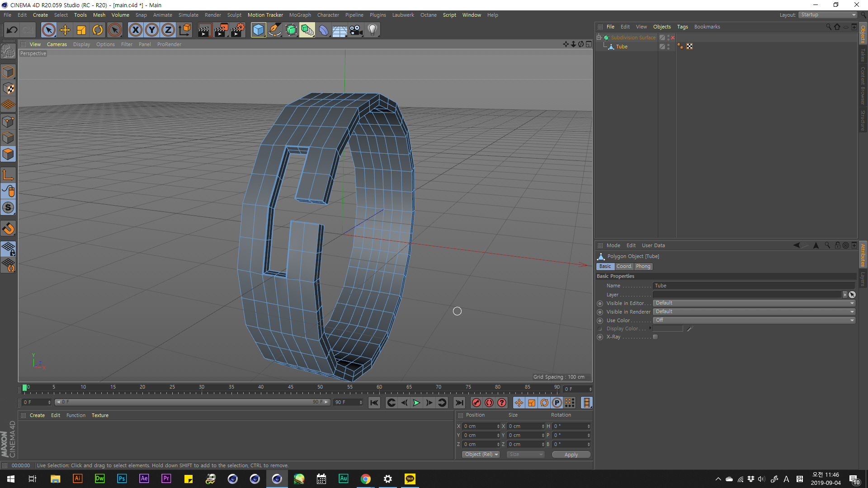Image resolution: width=868 pixels, height=488 pixels.
Task: Open the Simulate menu
Action: click(188, 15)
